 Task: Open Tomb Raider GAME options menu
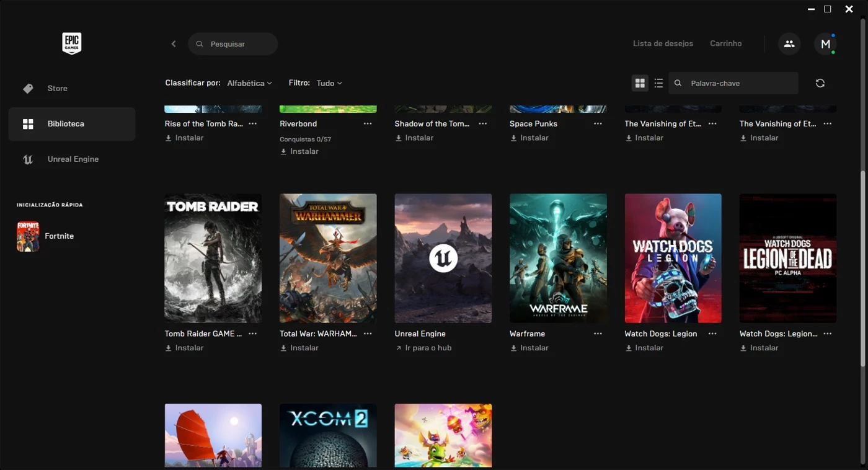click(252, 334)
